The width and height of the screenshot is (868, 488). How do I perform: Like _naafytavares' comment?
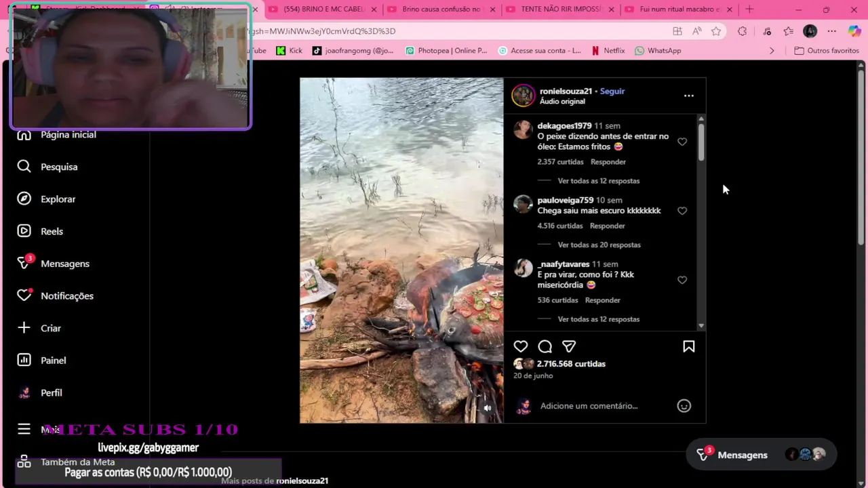point(682,280)
